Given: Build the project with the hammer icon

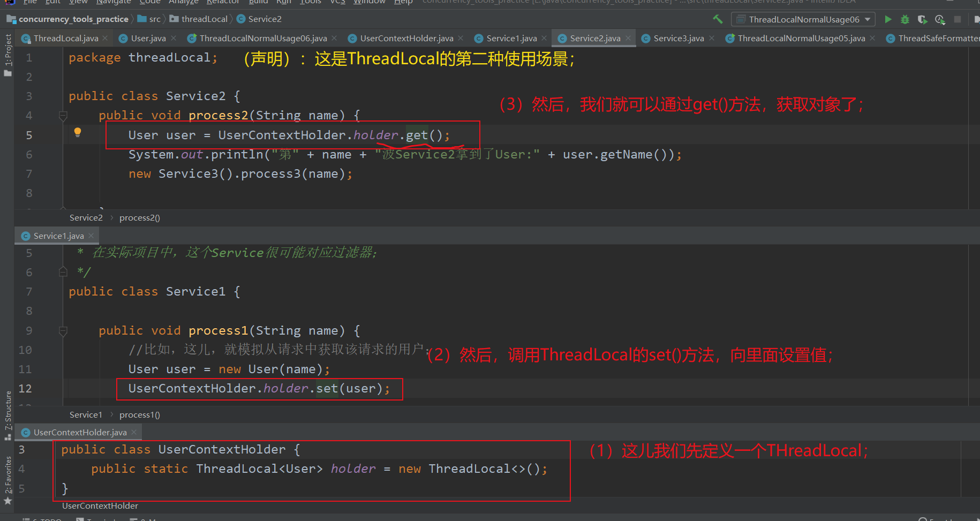Looking at the screenshot, I should [x=718, y=19].
